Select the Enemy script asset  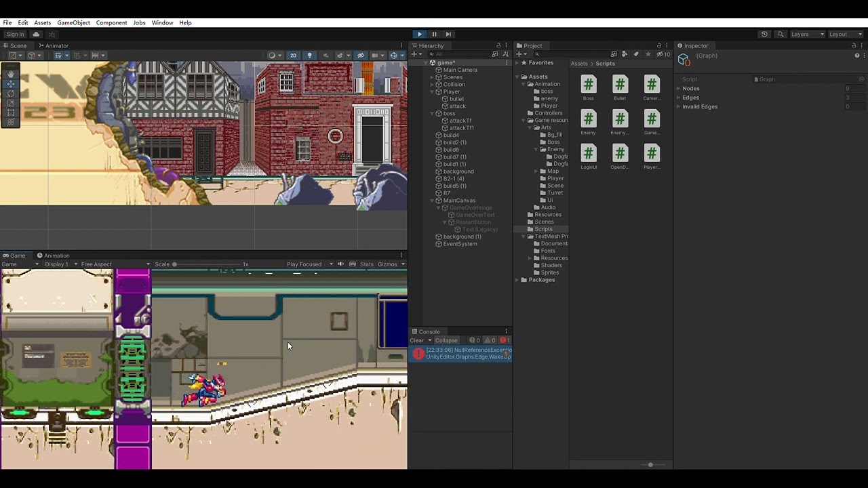tap(588, 123)
